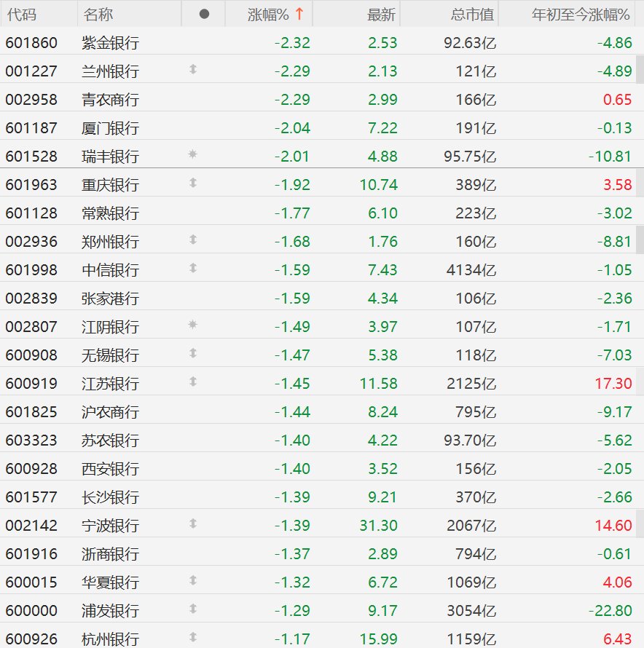Screen dimensions: 644x648
Task: Select the 重庆银行 name cell
Action: click(x=111, y=185)
